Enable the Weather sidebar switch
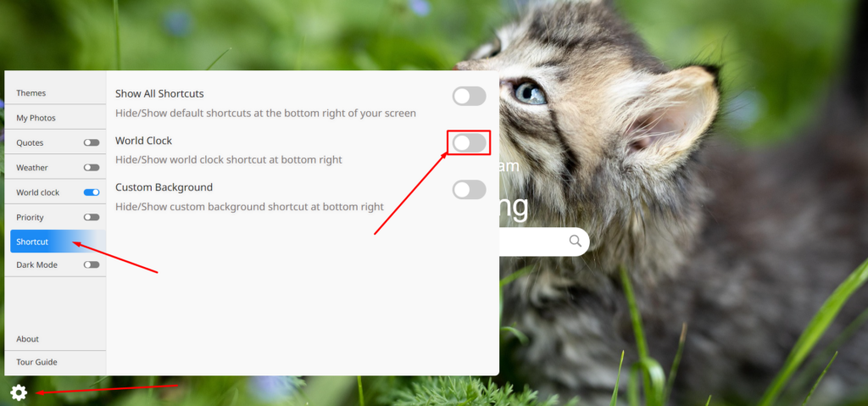Viewport: 868px width, 406px height. tap(92, 168)
